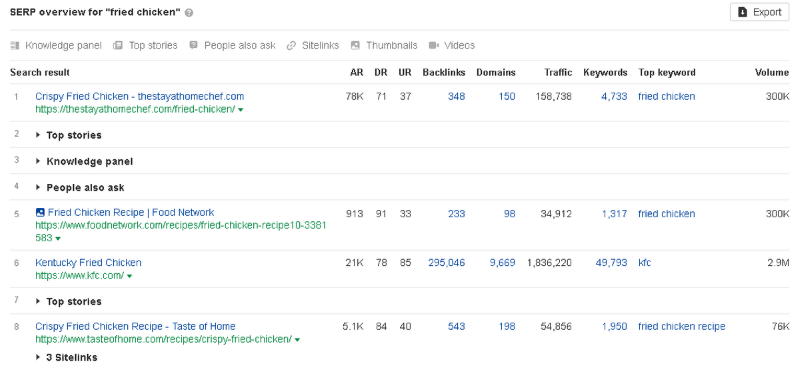Viewport: 800px width, 368px height.
Task: Open dropdown arrow next to kfc.com URL
Action: pos(129,276)
